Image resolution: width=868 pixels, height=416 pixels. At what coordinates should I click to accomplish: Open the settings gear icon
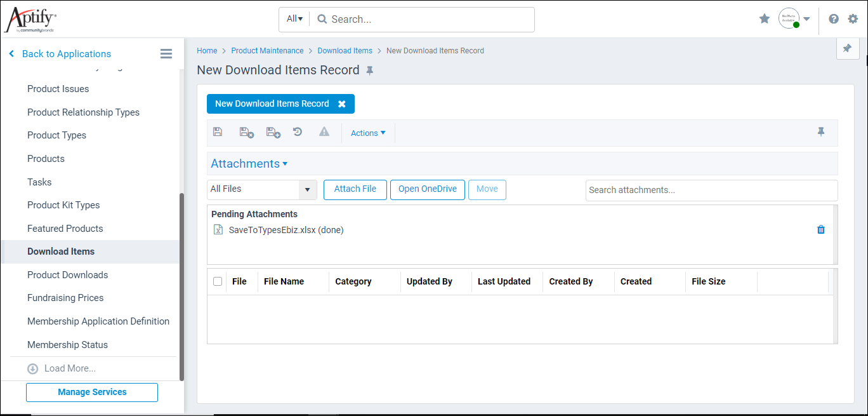point(852,19)
